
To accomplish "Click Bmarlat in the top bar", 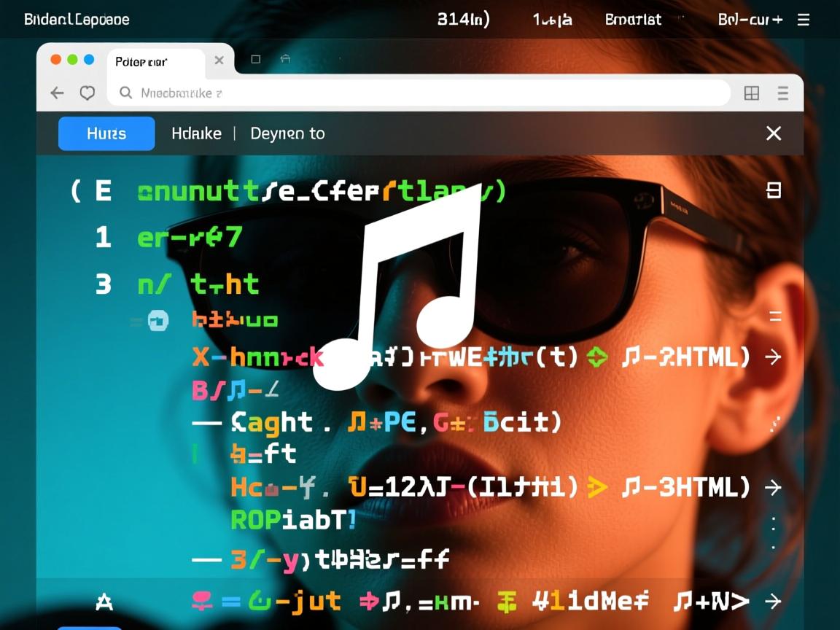I will (633, 20).
